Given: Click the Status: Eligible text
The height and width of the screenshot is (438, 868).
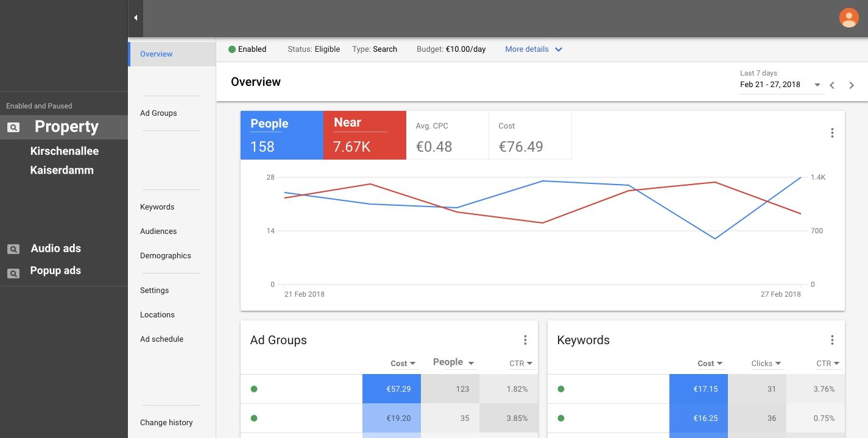Looking at the screenshot, I should coord(314,49).
